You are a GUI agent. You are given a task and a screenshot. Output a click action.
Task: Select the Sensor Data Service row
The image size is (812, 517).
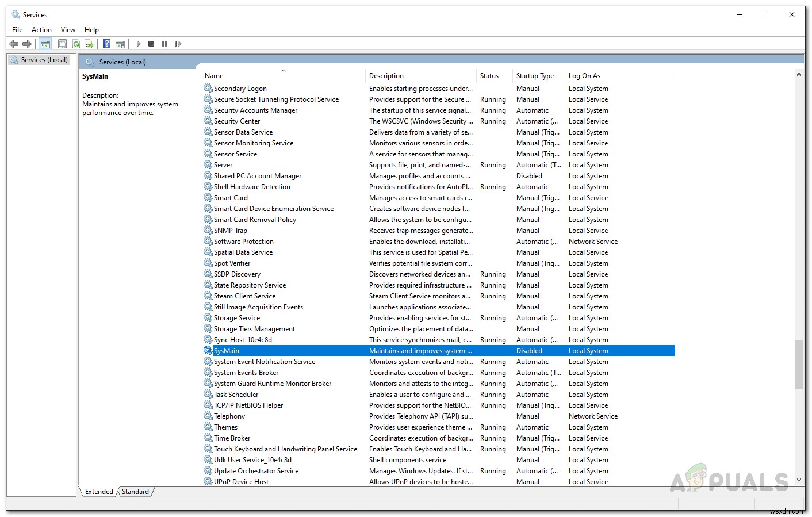point(439,132)
